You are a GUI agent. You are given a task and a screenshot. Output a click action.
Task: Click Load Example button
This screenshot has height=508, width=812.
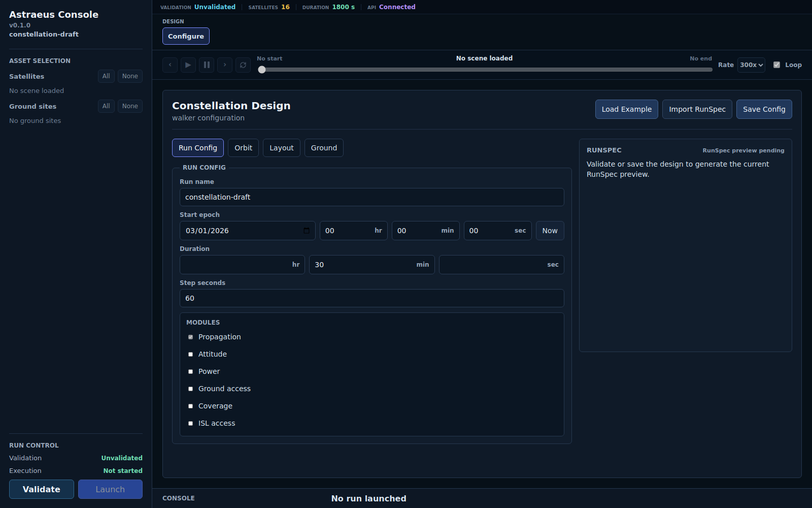[x=627, y=109]
